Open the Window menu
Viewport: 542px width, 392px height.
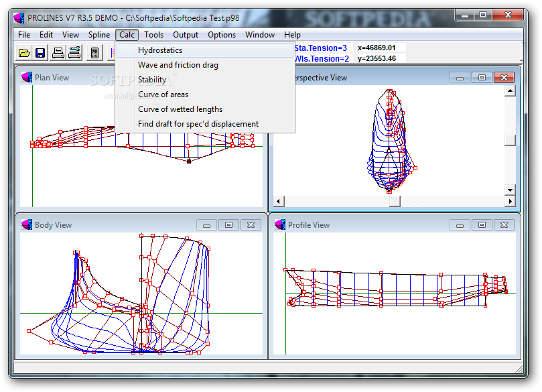pos(260,35)
